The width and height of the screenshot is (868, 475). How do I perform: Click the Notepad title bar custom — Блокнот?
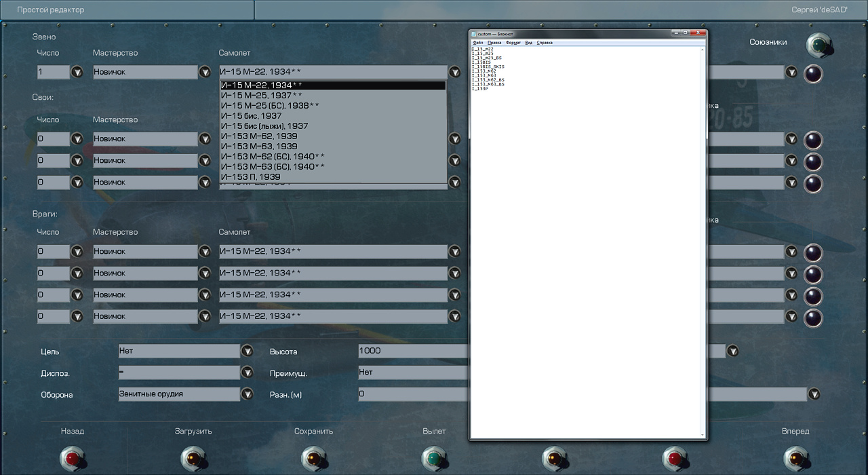[570, 33]
